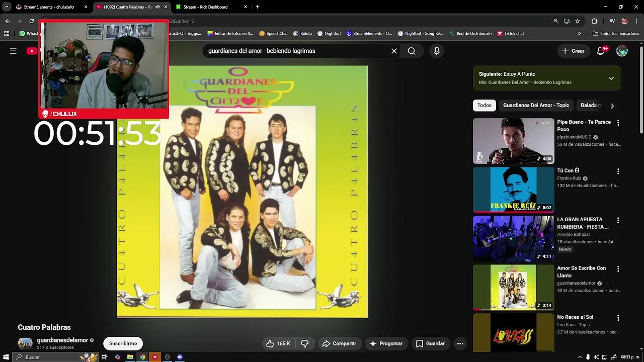644x362 pixels.
Task: Switch to Stream - Kick Dashboard tab
Action: tap(205, 7)
